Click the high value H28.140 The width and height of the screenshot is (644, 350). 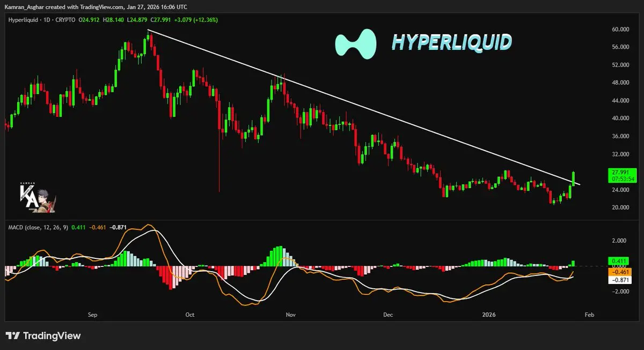[x=113, y=20]
